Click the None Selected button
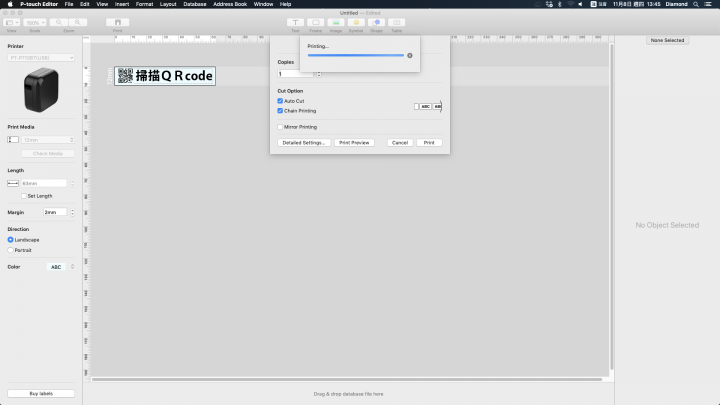Viewport: 720px width, 405px height. click(x=667, y=40)
